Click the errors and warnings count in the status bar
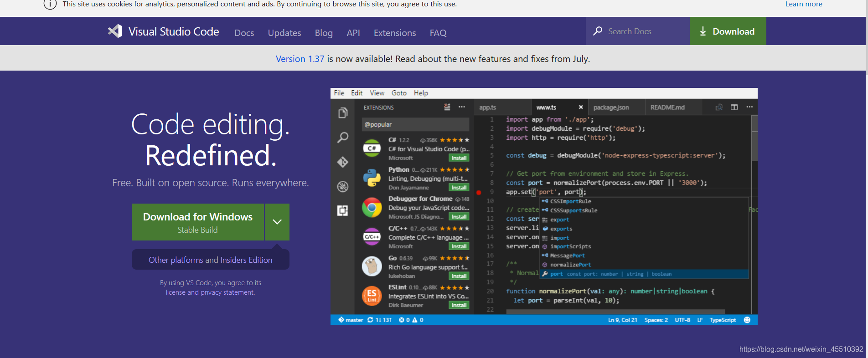 [411, 320]
